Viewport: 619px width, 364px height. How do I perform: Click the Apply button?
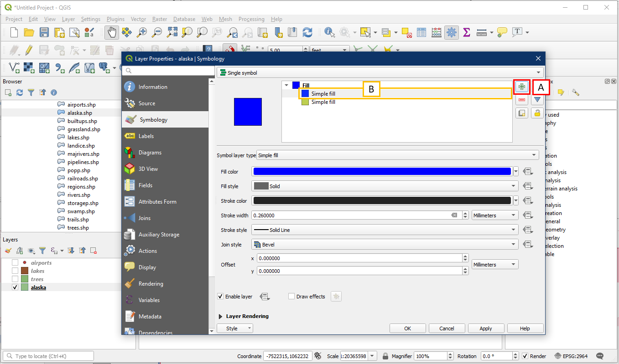pyautogui.click(x=485, y=328)
